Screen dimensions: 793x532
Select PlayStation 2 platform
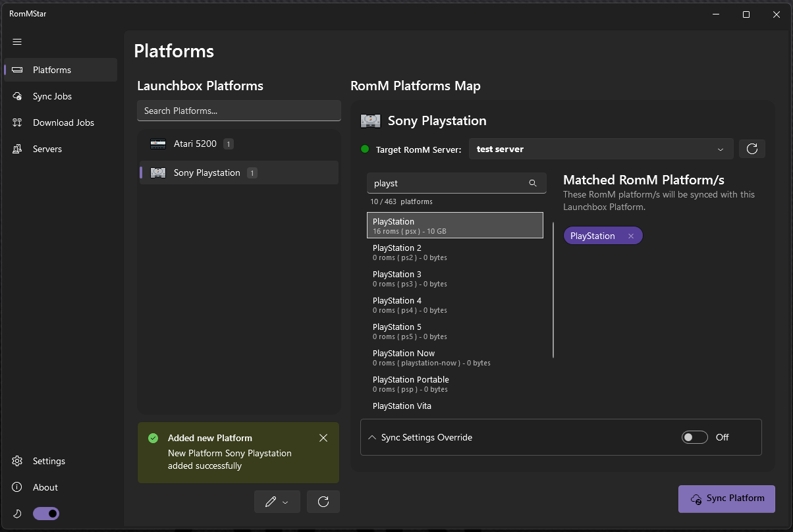tap(455, 252)
